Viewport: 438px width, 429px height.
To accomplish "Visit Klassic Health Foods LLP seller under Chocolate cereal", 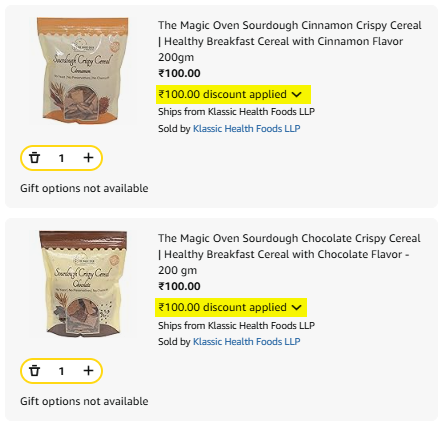I will pos(247,342).
